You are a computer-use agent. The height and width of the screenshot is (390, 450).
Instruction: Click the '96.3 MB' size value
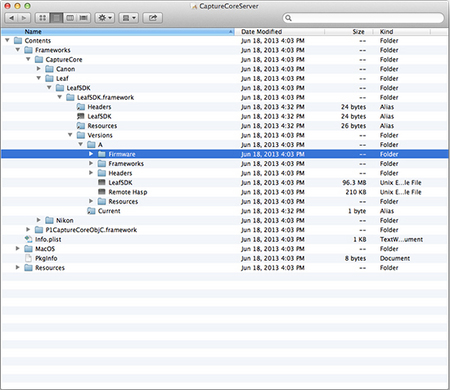click(354, 183)
